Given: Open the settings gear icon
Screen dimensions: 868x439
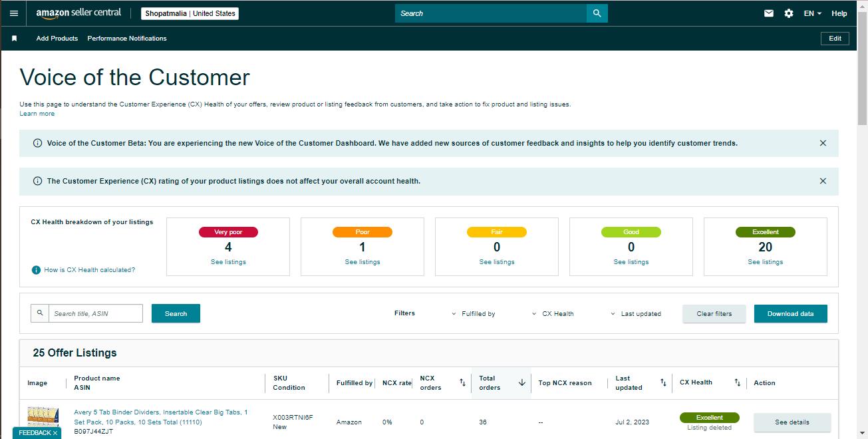Looking at the screenshot, I should (x=789, y=13).
